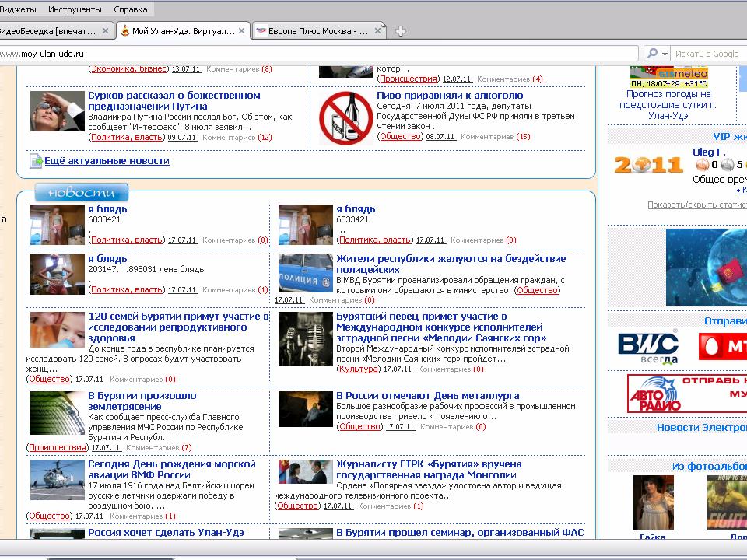Open the Инструменты menu
The height and width of the screenshot is (560, 747).
click(75, 9)
